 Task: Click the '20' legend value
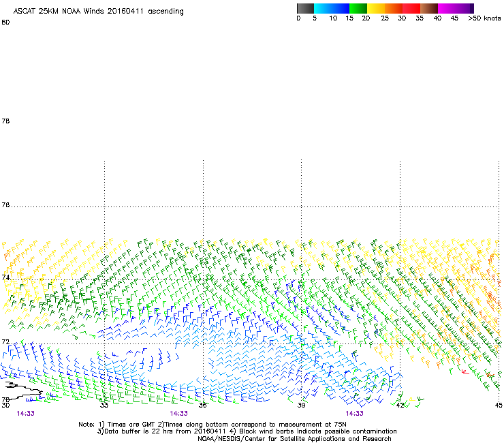tap(366, 18)
